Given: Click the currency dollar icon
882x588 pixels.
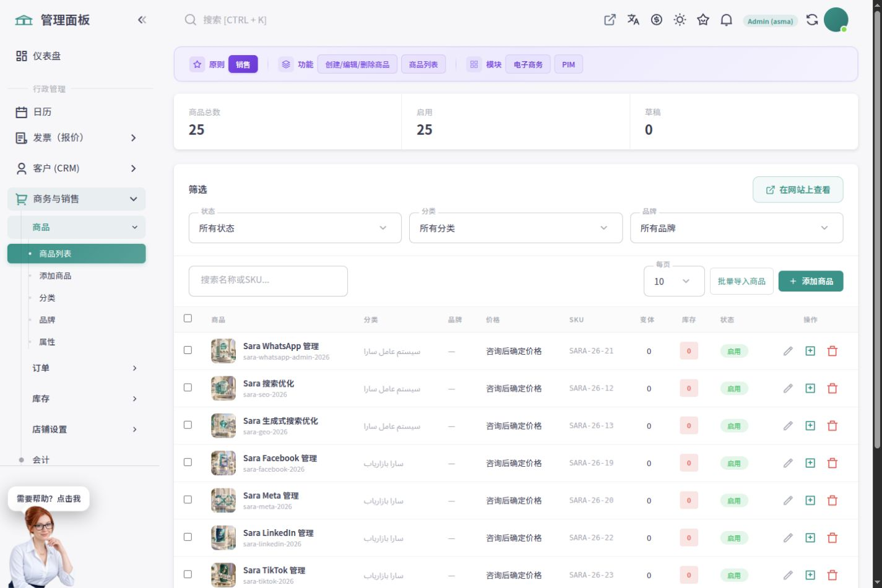Looking at the screenshot, I should 657,20.
